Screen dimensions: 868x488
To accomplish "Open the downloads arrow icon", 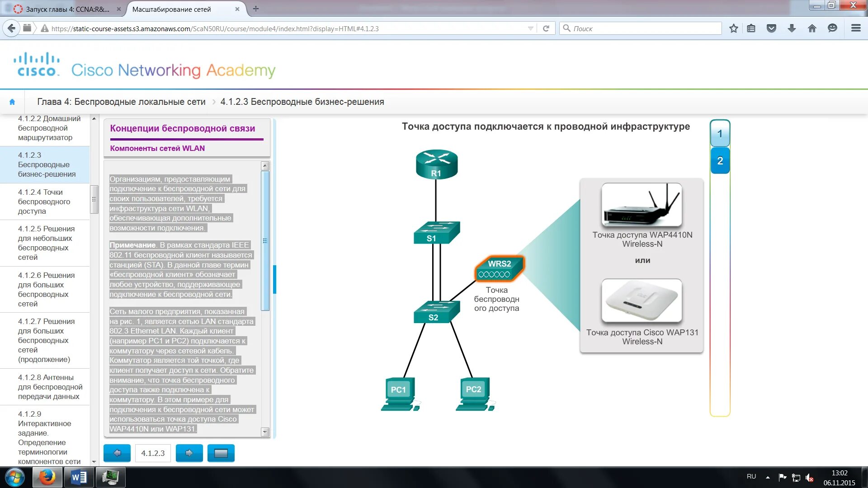I will tap(792, 28).
